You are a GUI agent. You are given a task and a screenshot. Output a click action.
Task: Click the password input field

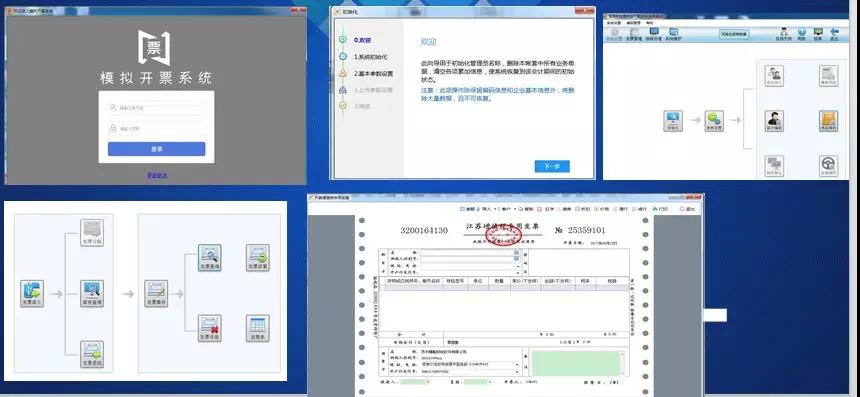(x=156, y=128)
